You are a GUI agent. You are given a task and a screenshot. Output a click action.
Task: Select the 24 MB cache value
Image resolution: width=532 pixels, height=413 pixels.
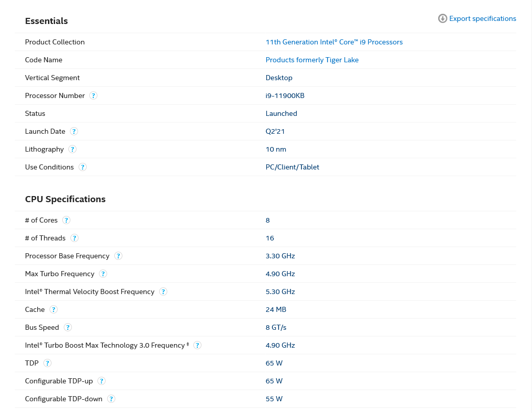[276, 309]
